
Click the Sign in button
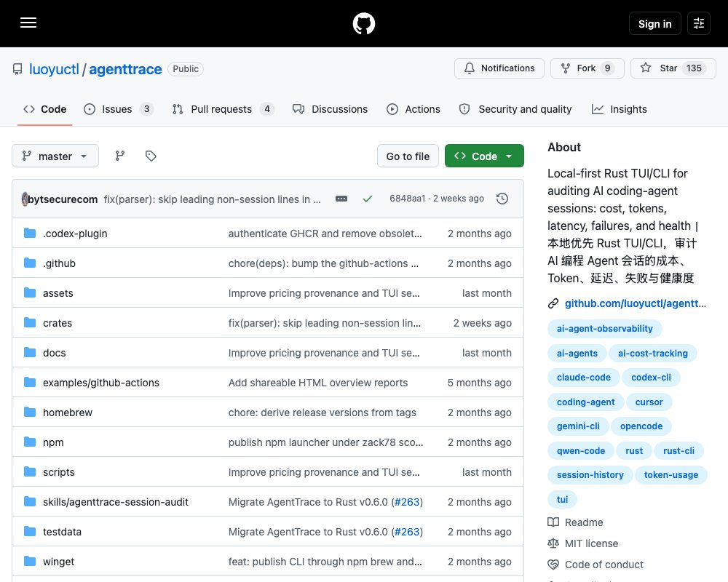[x=654, y=23]
